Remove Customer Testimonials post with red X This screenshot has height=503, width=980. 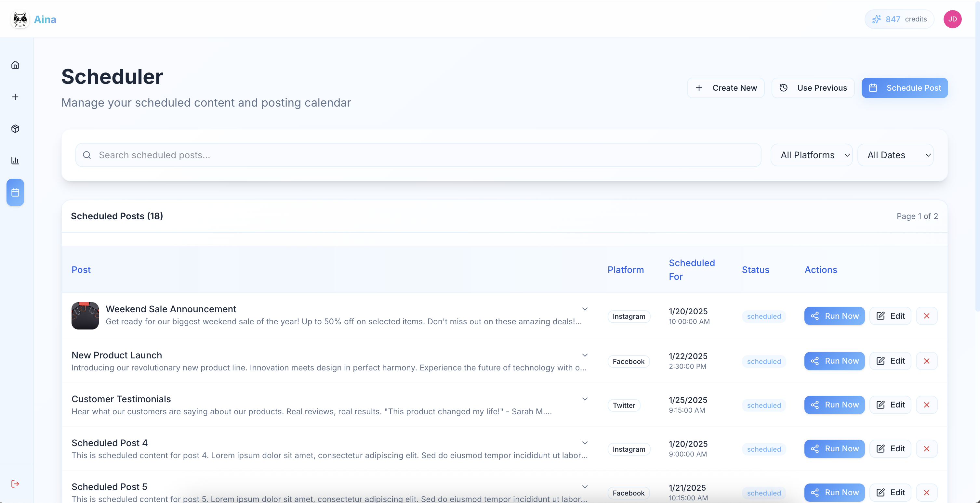tap(926, 405)
